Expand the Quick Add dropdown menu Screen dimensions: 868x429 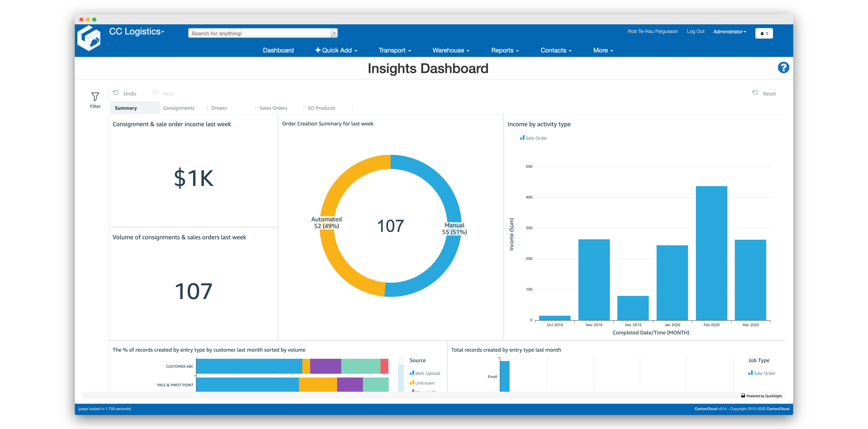click(x=336, y=50)
